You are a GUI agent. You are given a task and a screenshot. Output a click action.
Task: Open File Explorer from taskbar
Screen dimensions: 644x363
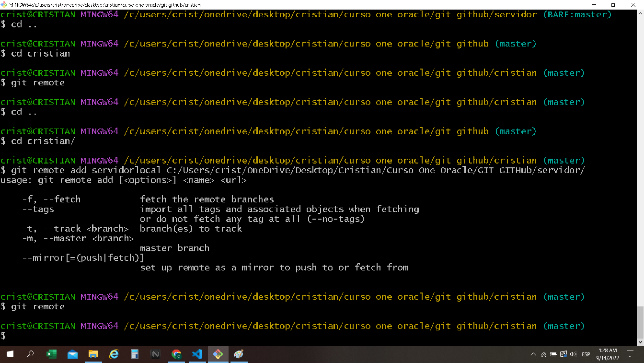click(93, 354)
